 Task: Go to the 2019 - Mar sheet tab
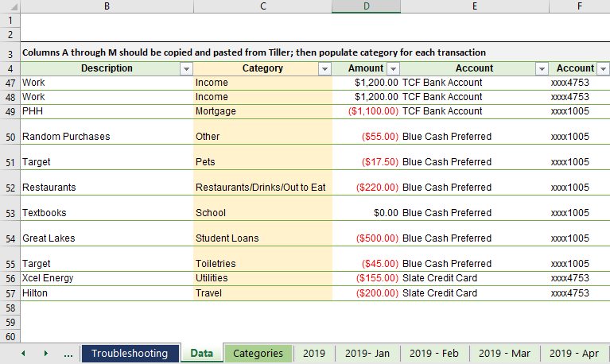pos(504,354)
